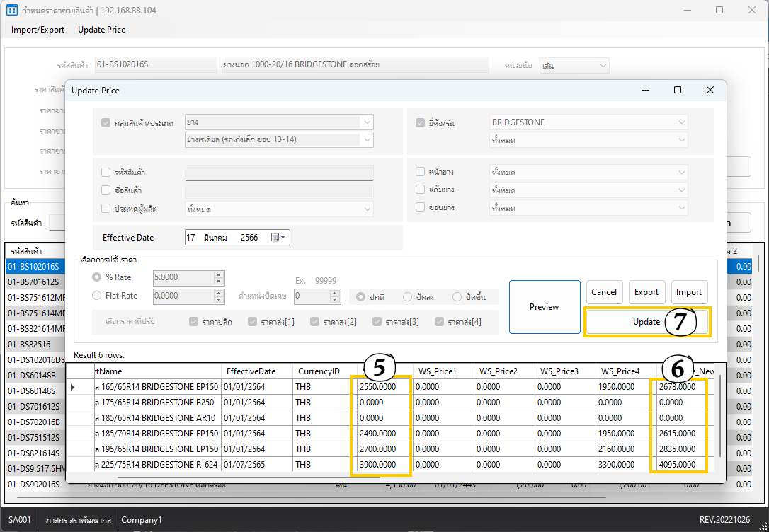Tick the หน้ายาง checkbox
This screenshot has width=769, height=532.
pos(421,173)
